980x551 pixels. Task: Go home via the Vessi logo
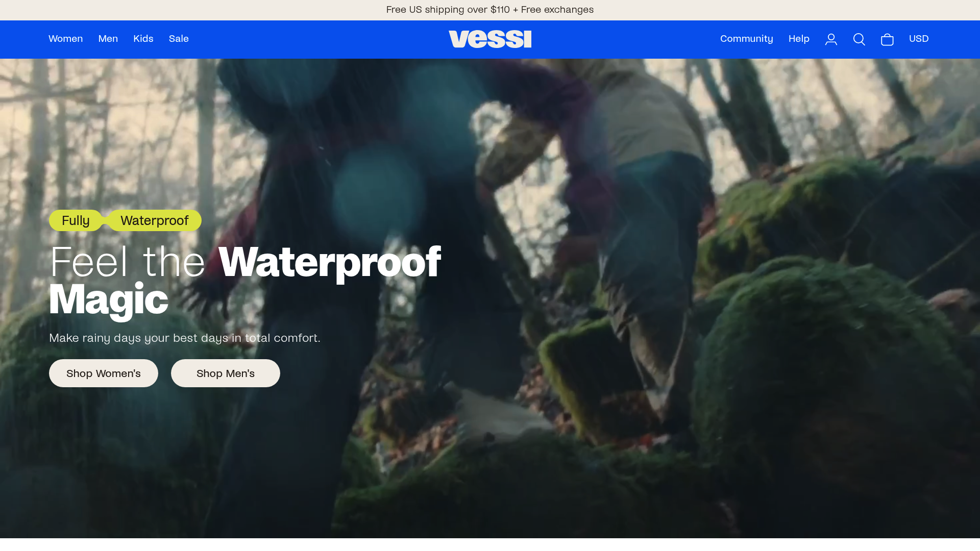coord(490,39)
